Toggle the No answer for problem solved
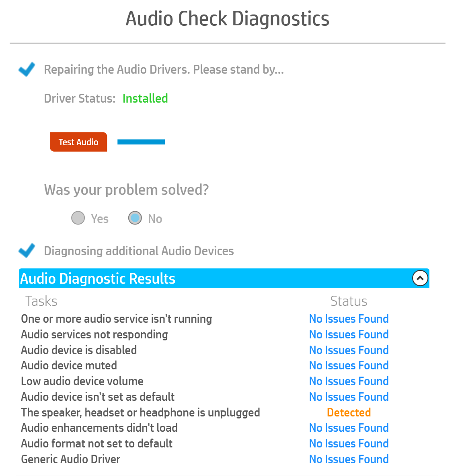 [x=135, y=218]
